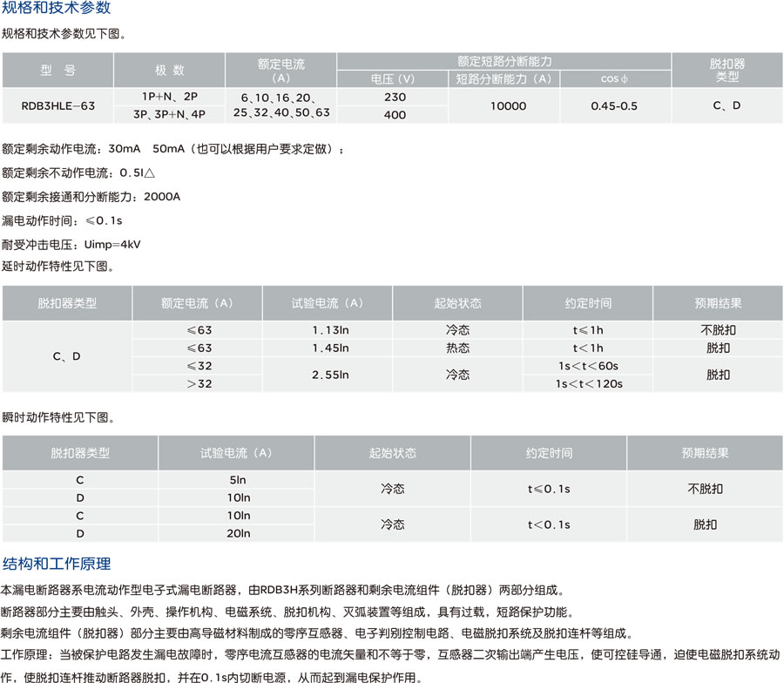
Task: Select the 热态 initial state cell
Action: 457,348
